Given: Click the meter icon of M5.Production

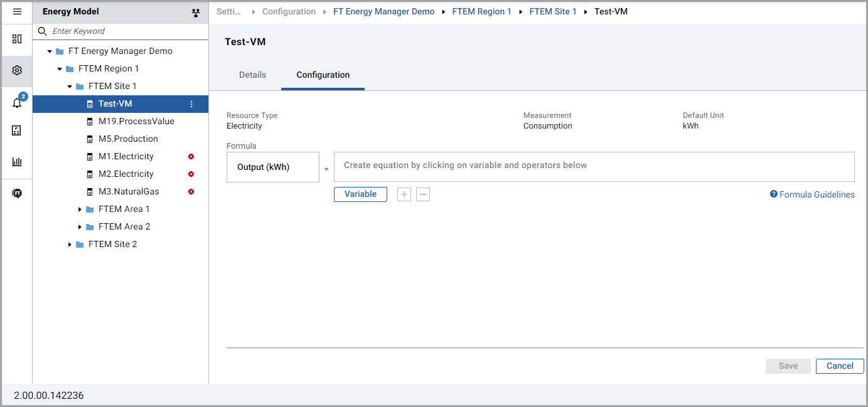Looking at the screenshot, I should [x=91, y=139].
